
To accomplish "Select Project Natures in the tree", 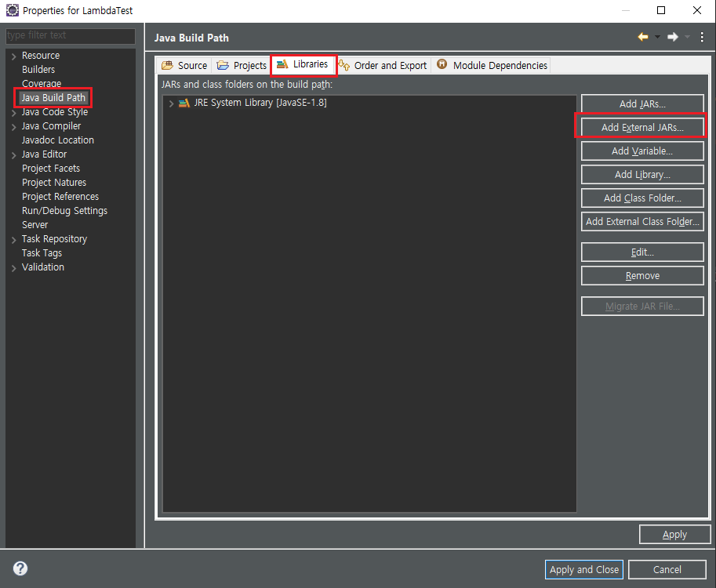I will point(54,183).
